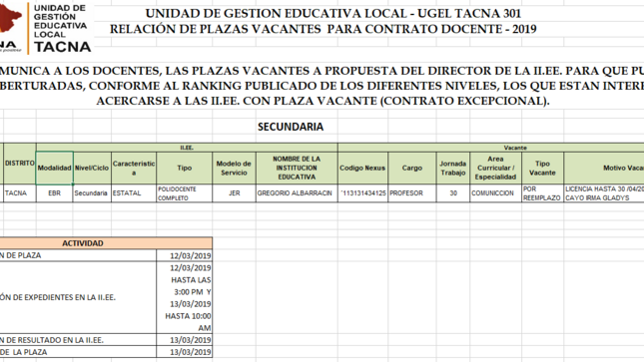Screen dimensions: 644x362
Task: Select the HASTA LAS 3:00 PM deadline cell
Action: point(185,297)
